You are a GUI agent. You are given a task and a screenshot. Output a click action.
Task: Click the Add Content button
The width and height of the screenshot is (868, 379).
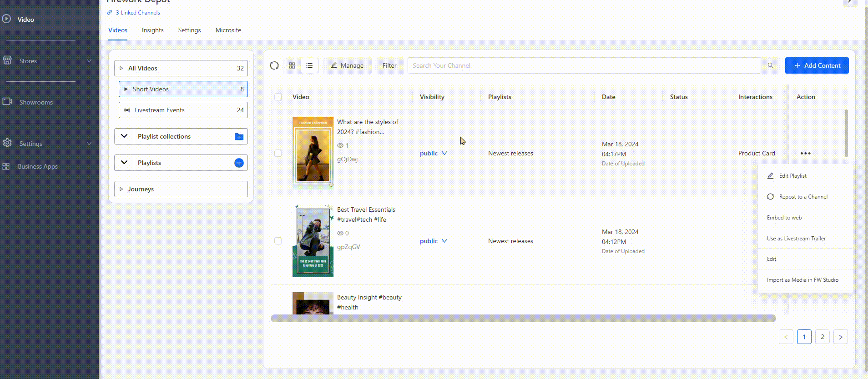pyautogui.click(x=817, y=65)
